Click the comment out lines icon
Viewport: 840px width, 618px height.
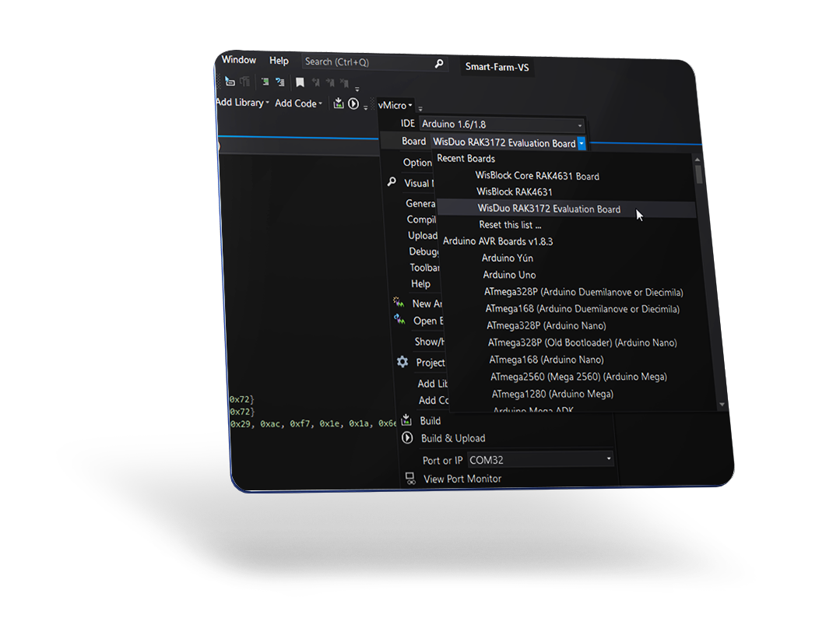265,82
